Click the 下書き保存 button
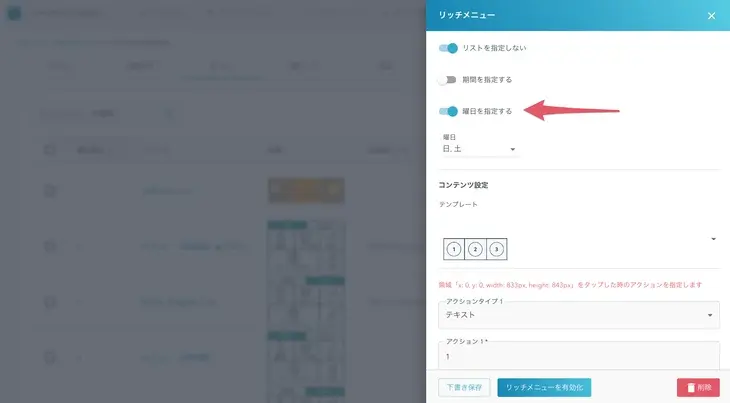This screenshot has height=403, width=730. click(464, 387)
